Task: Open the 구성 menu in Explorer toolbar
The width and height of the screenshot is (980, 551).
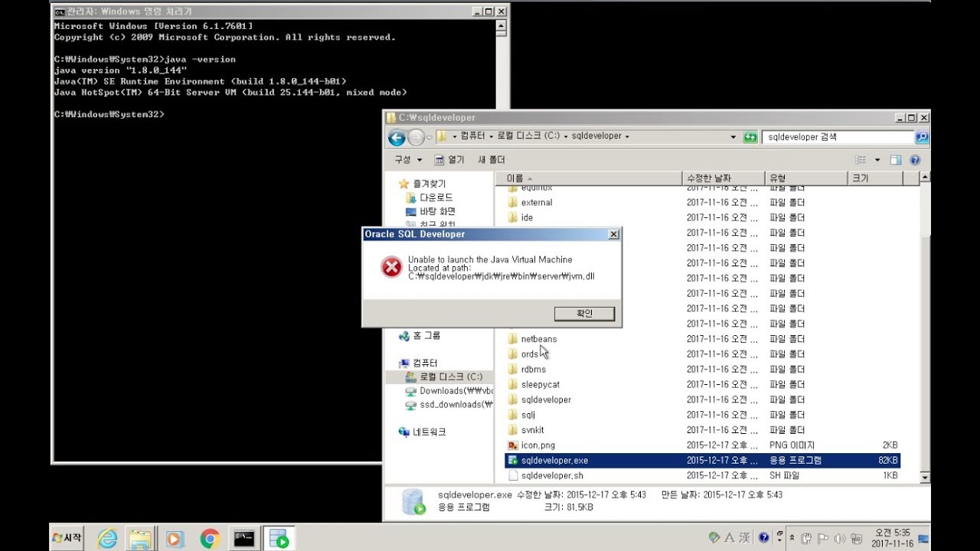Action: click(x=407, y=160)
